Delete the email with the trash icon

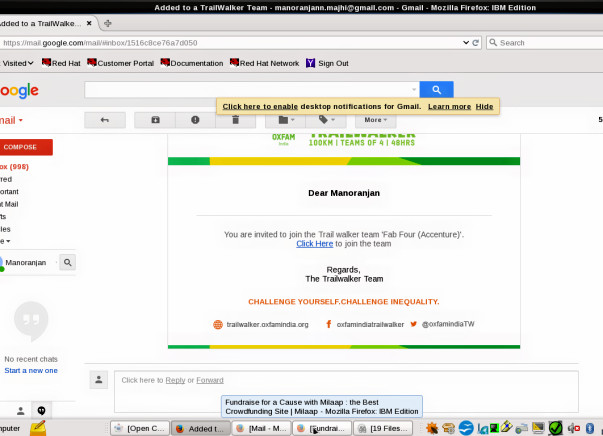coord(236,120)
